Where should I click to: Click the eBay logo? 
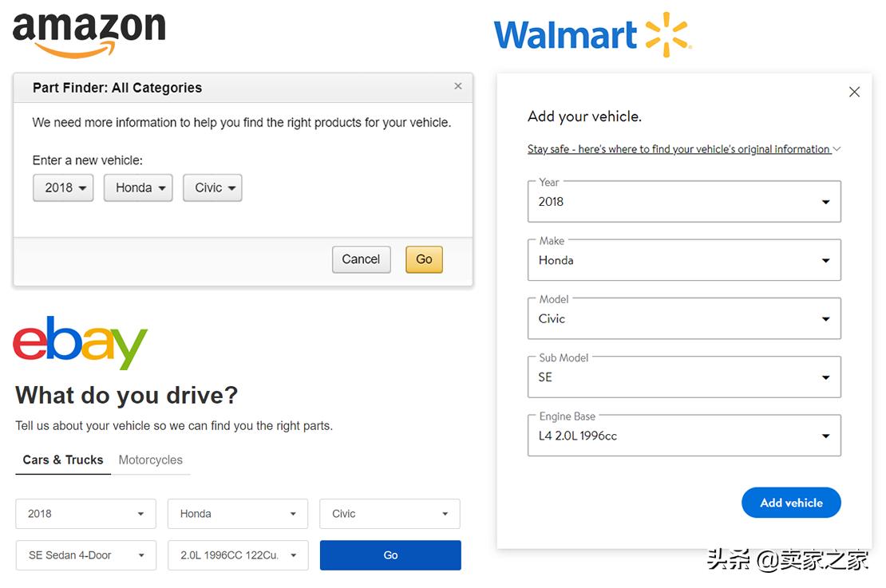[81, 343]
